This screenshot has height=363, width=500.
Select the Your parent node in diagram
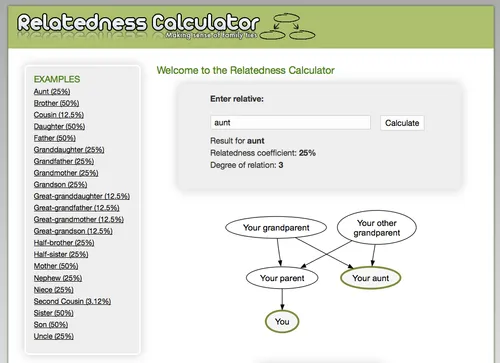point(282,278)
